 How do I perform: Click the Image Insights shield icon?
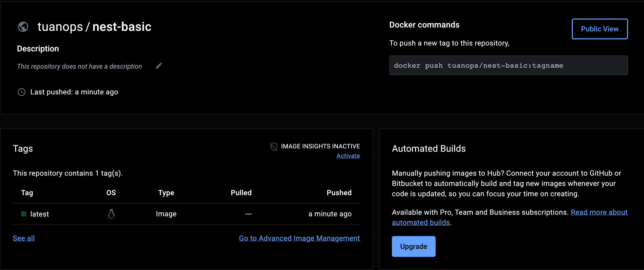pos(274,147)
